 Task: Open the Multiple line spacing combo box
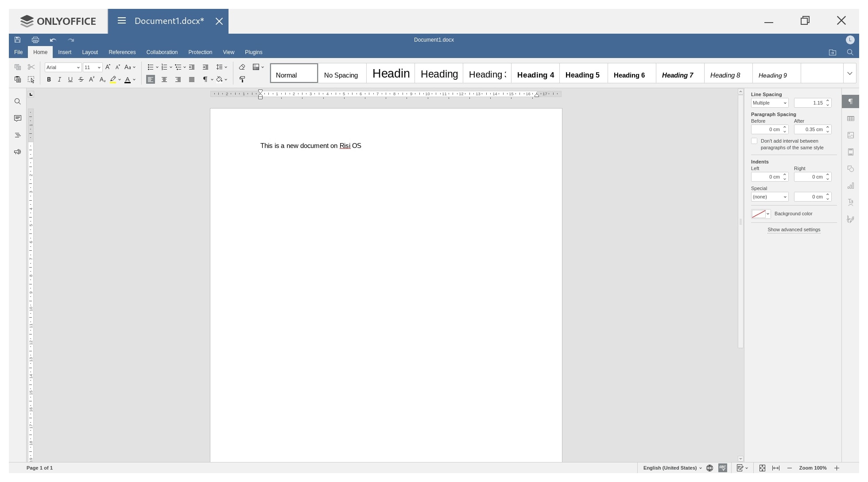(x=770, y=103)
